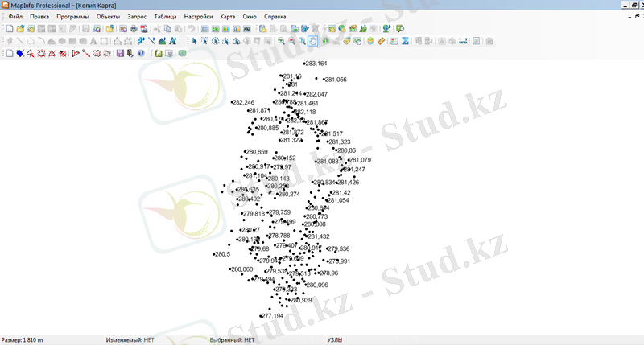Click the Text Style icon
Screen dimensions: 644x345
tap(173, 41)
